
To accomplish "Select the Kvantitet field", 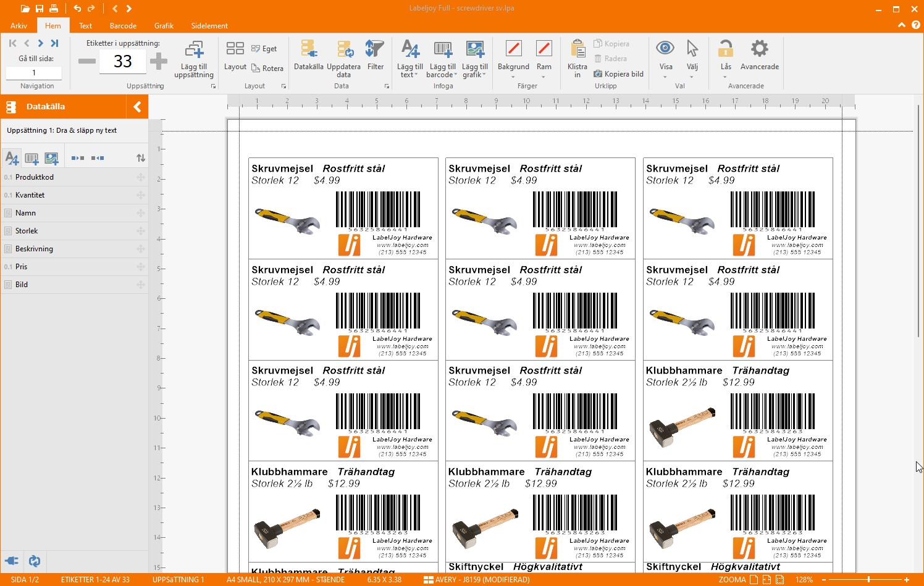I will [x=74, y=195].
